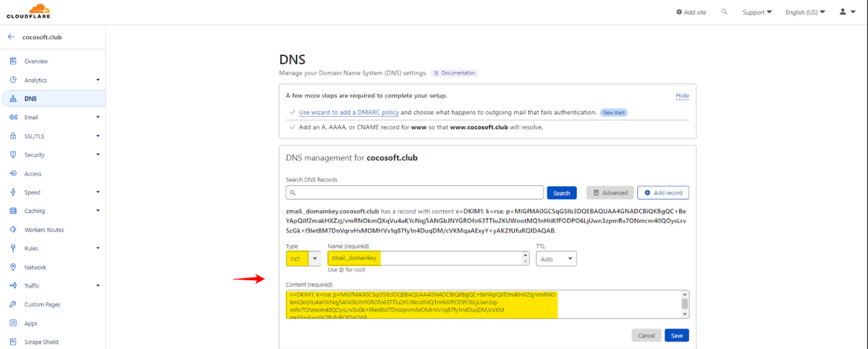Viewport: 868px width, 349px height.
Task: Open the SSL/TLS settings icon
Action: (x=14, y=136)
